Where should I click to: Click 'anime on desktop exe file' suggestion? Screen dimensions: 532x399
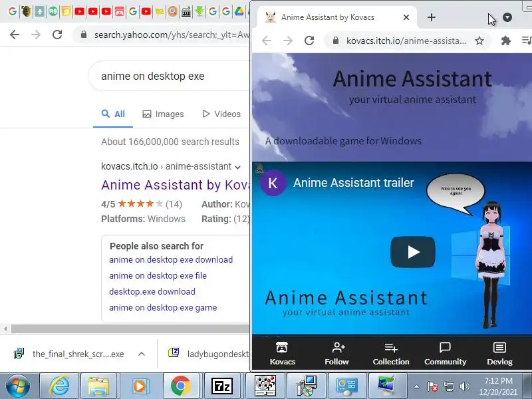[x=158, y=275]
